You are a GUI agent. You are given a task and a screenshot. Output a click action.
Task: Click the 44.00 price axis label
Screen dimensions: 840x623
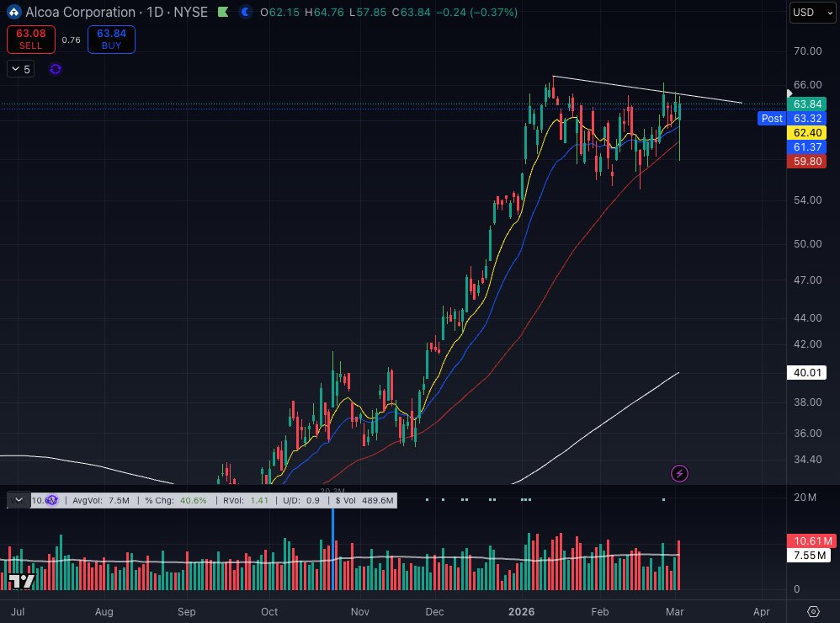point(807,317)
